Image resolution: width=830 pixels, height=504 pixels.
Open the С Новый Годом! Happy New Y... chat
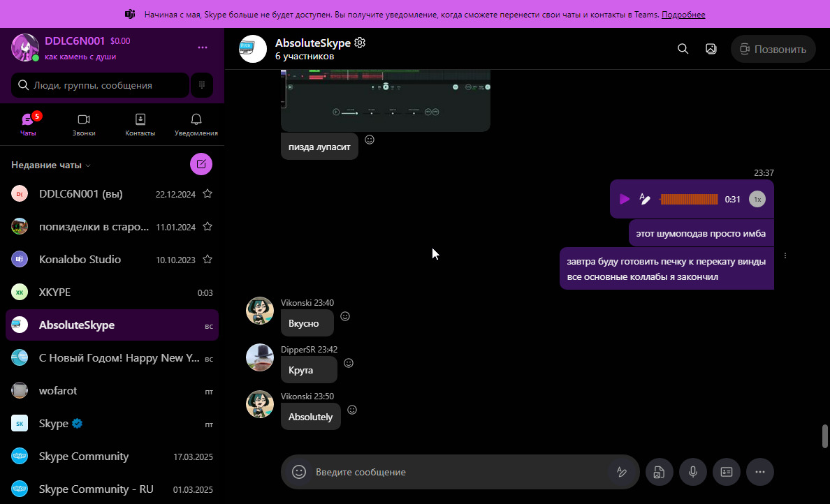tap(112, 357)
